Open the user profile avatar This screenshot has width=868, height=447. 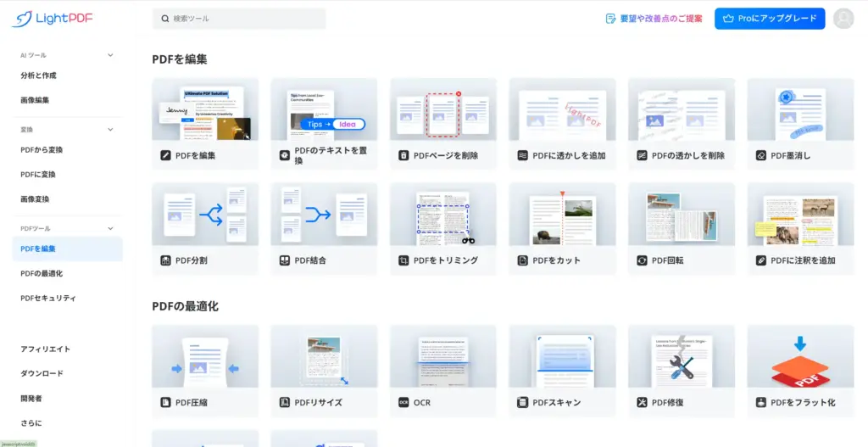pos(843,19)
